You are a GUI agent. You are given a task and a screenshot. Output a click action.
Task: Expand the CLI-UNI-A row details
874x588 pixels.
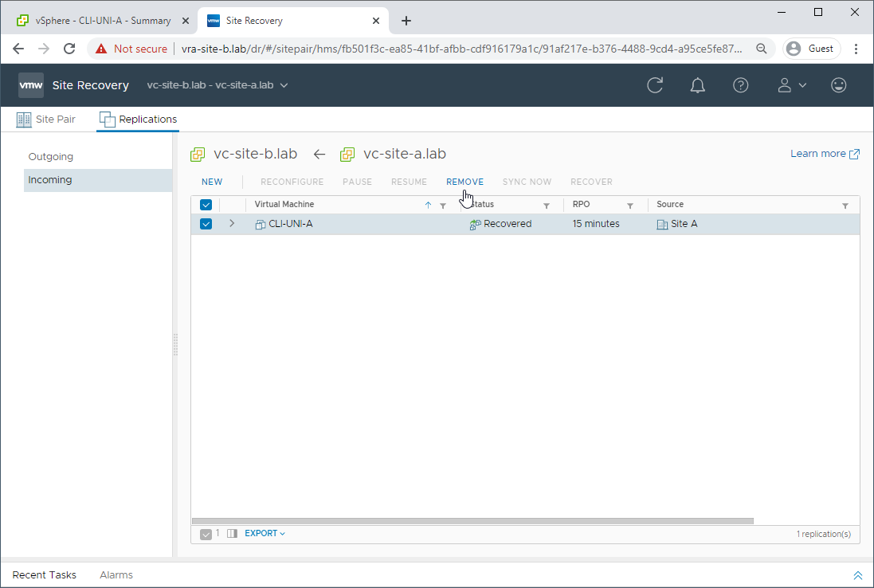(x=232, y=224)
